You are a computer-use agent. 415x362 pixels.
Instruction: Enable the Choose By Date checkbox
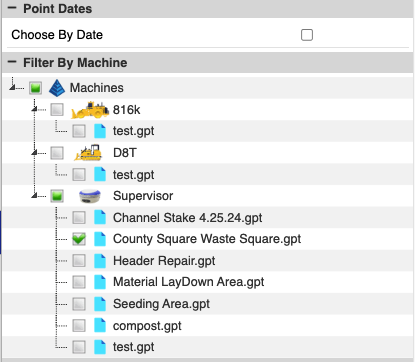tap(307, 35)
